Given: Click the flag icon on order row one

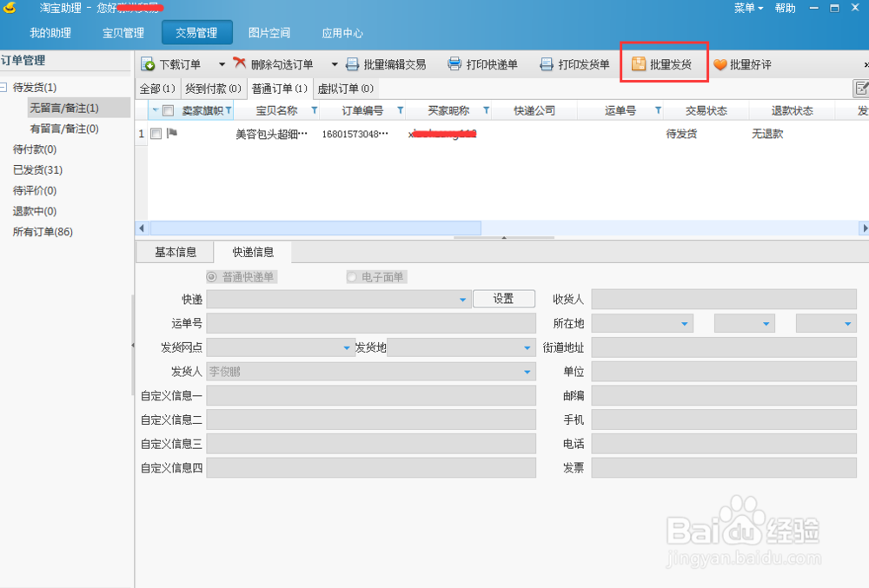Looking at the screenshot, I should [x=173, y=133].
